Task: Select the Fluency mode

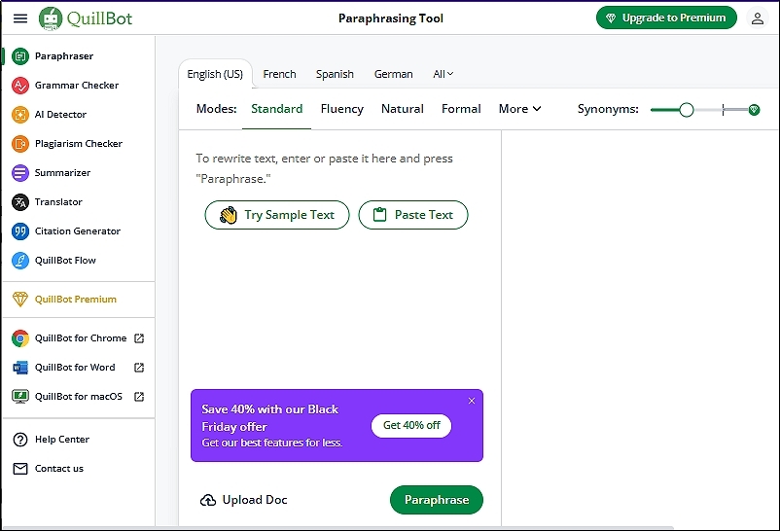Action: click(341, 109)
